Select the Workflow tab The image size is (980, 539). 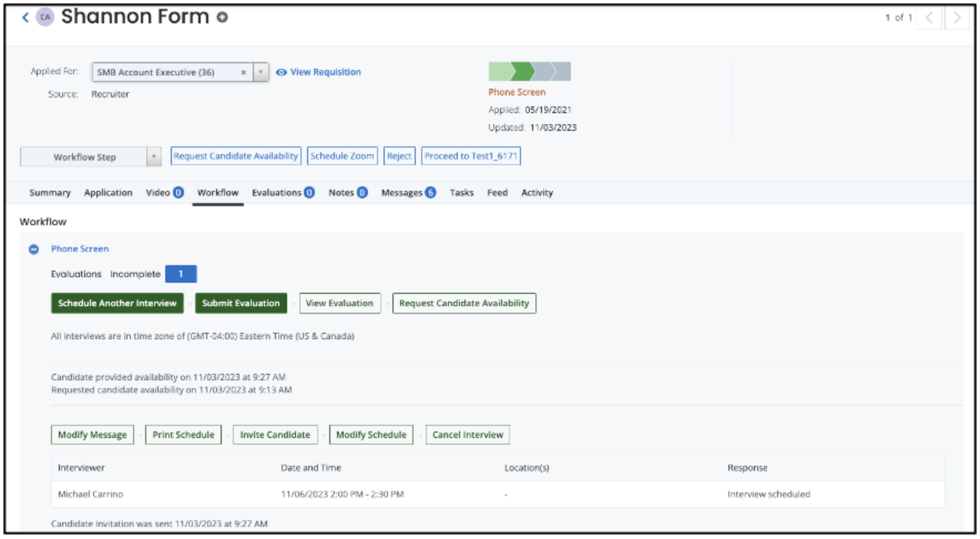click(x=218, y=192)
